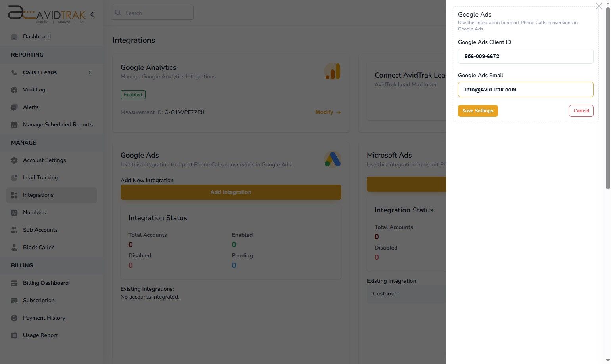611x364 pixels.
Task: Click the Google Analytics card title
Action: pyautogui.click(x=148, y=67)
